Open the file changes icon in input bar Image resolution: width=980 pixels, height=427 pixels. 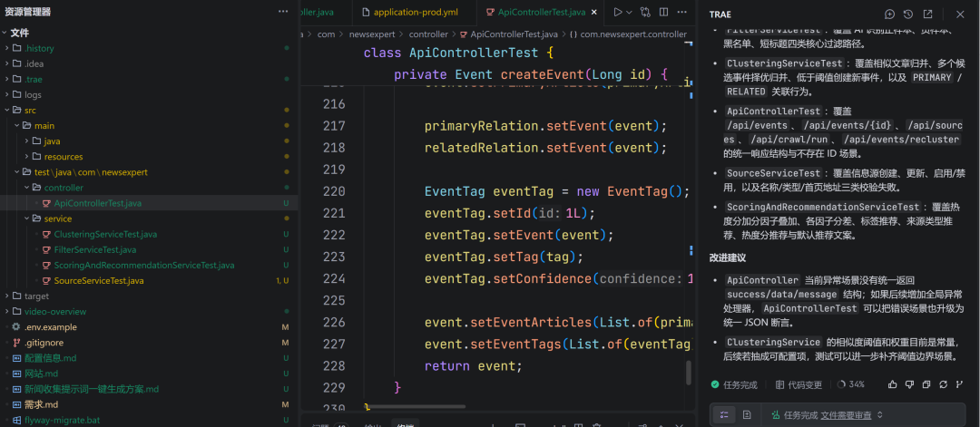(x=746, y=414)
